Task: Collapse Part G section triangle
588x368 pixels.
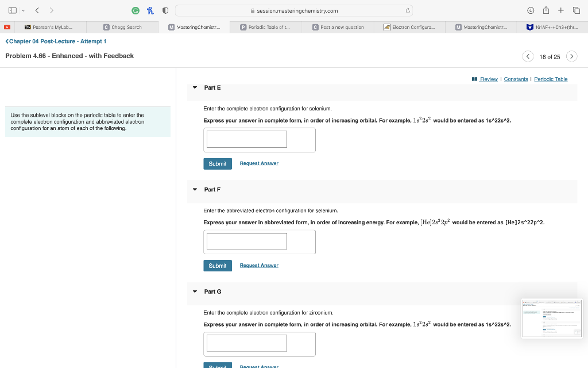Action: [195, 292]
